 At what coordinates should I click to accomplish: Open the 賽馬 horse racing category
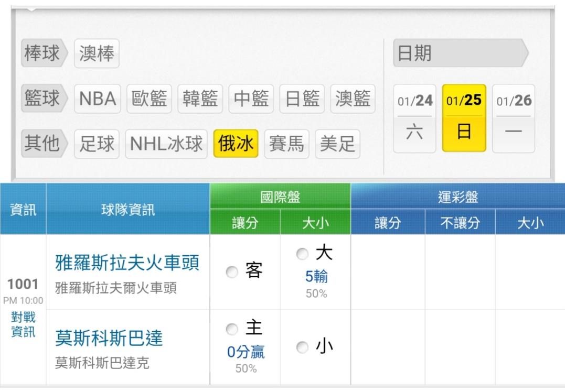point(286,144)
